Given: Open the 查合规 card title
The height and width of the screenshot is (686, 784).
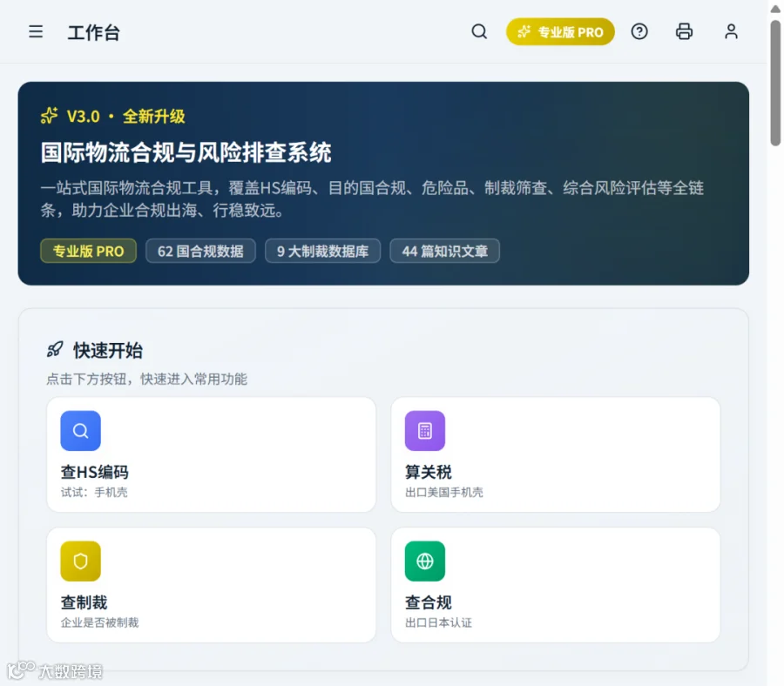Looking at the screenshot, I should 428,602.
